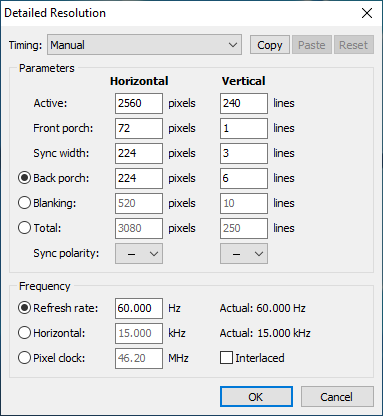383x416 pixels.
Task: Click the 'Actual: 15.000 kHz' text
Action: point(265,333)
